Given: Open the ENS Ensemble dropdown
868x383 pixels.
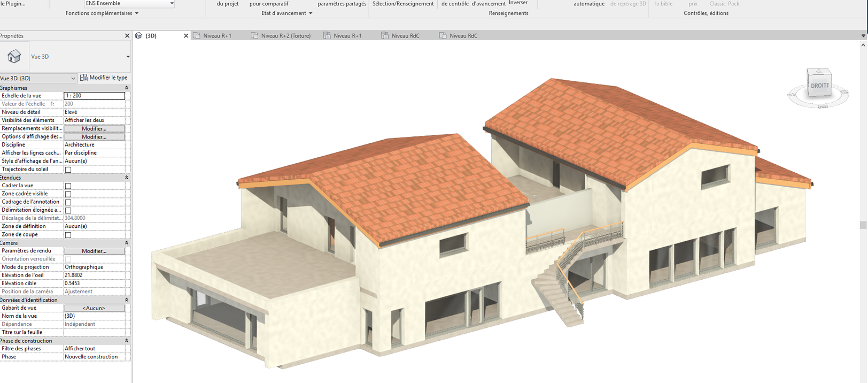Looking at the screenshot, I should coord(172,3).
